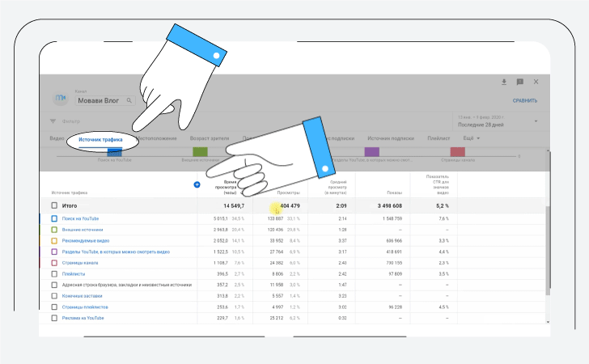Viewport: 589px width, 364px height.
Task: Click the search icon beside channel name
Action: (x=129, y=101)
